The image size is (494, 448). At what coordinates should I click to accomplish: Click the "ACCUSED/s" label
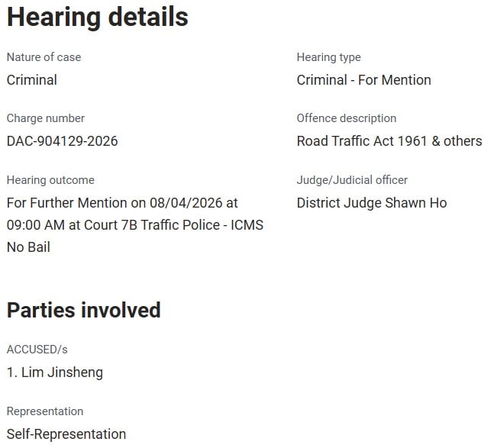tap(37, 350)
